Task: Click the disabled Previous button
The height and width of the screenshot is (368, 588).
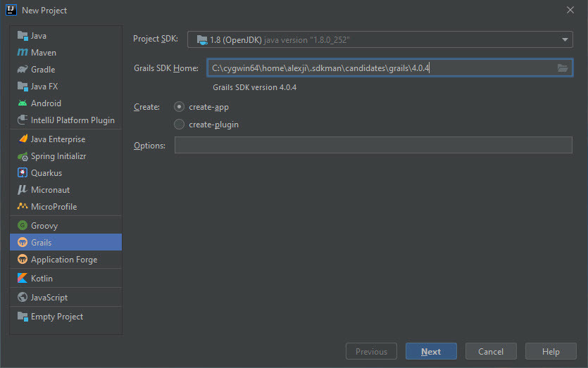Action: pos(371,352)
